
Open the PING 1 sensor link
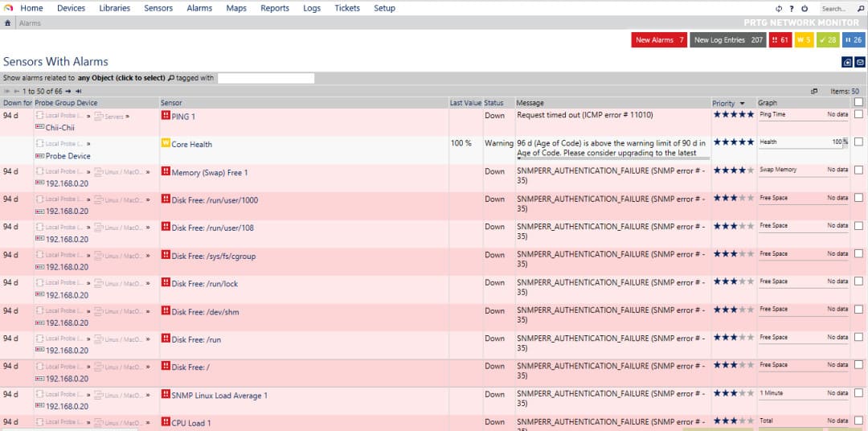tap(183, 117)
